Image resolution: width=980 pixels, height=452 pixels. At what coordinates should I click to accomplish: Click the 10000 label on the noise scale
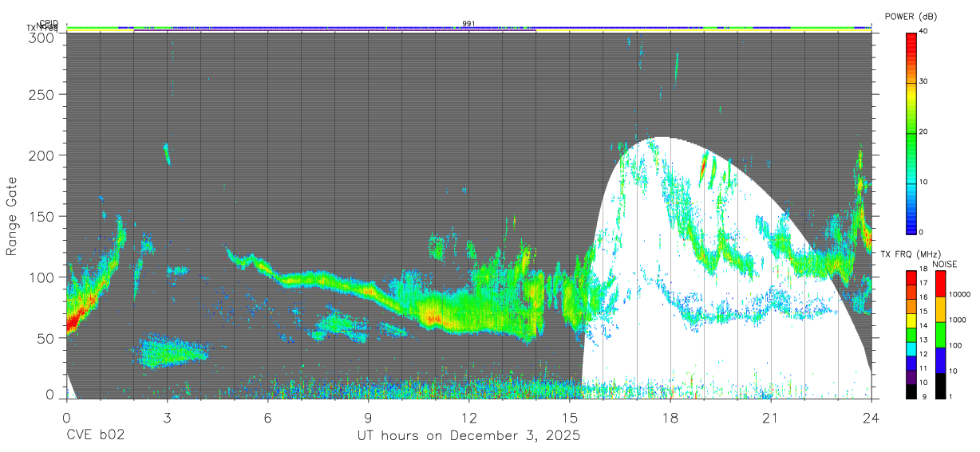click(x=958, y=294)
